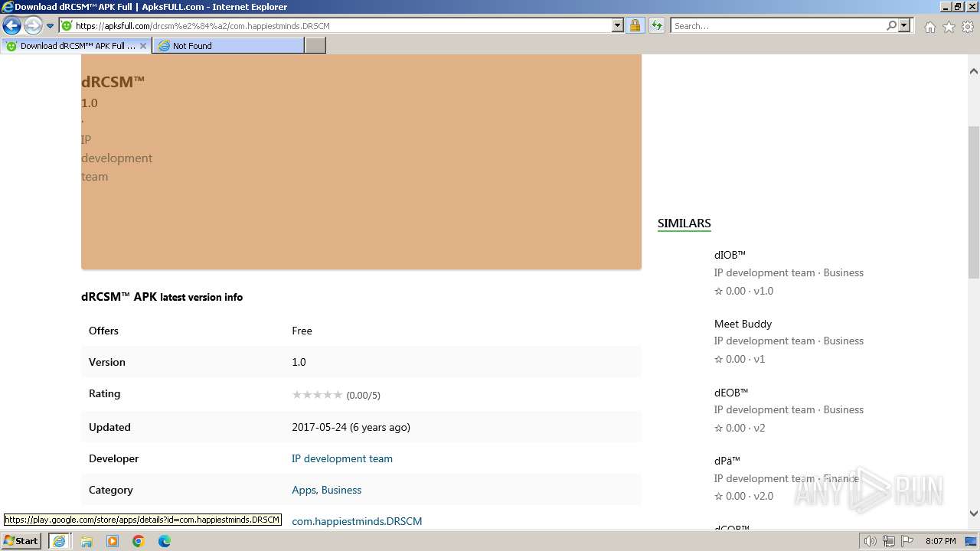The image size is (980, 551).
Task: Open the Apps category link
Action: tap(303, 490)
